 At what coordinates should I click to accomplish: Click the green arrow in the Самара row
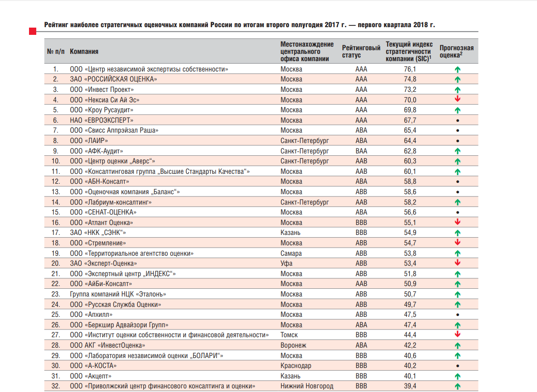tap(458, 253)
